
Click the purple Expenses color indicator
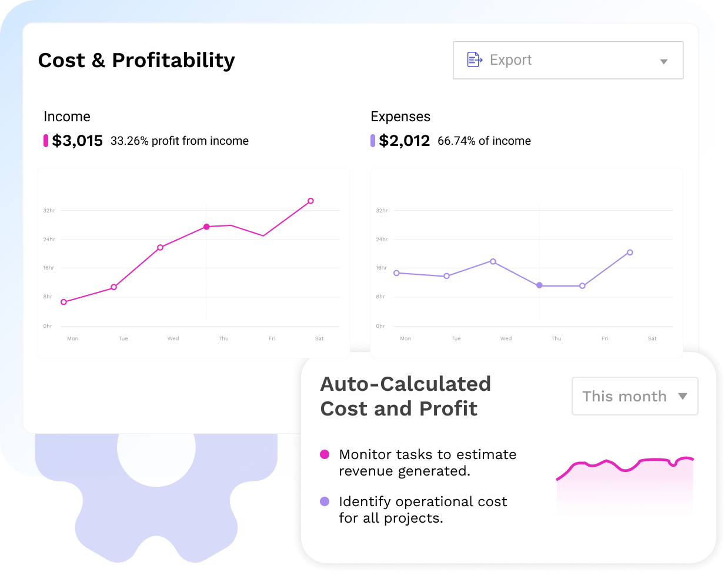[x=373, y=141]
